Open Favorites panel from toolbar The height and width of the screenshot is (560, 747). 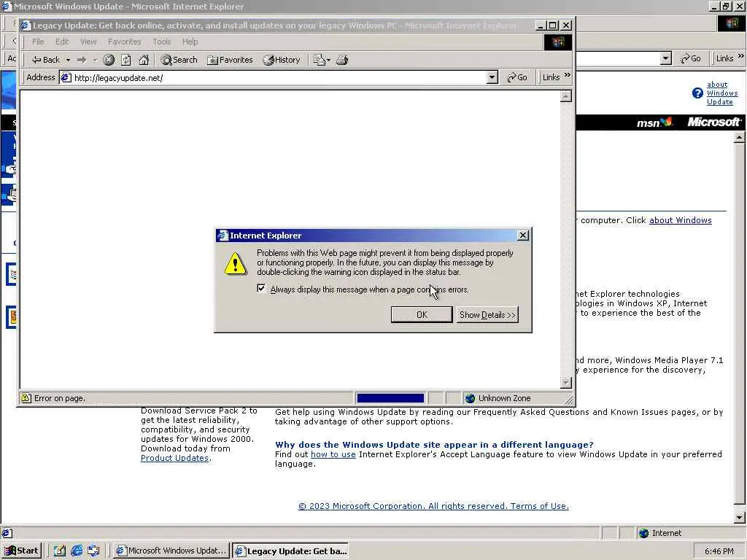point(230,60)
